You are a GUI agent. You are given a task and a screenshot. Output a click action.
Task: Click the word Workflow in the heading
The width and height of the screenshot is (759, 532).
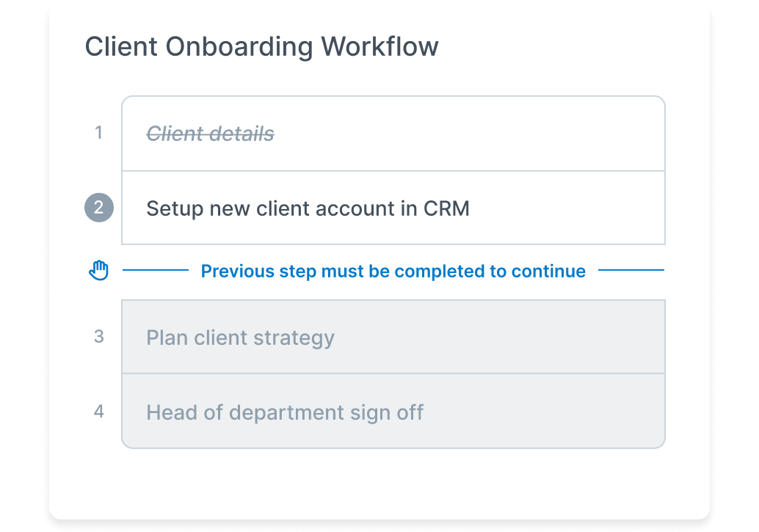tap(379, 47)
